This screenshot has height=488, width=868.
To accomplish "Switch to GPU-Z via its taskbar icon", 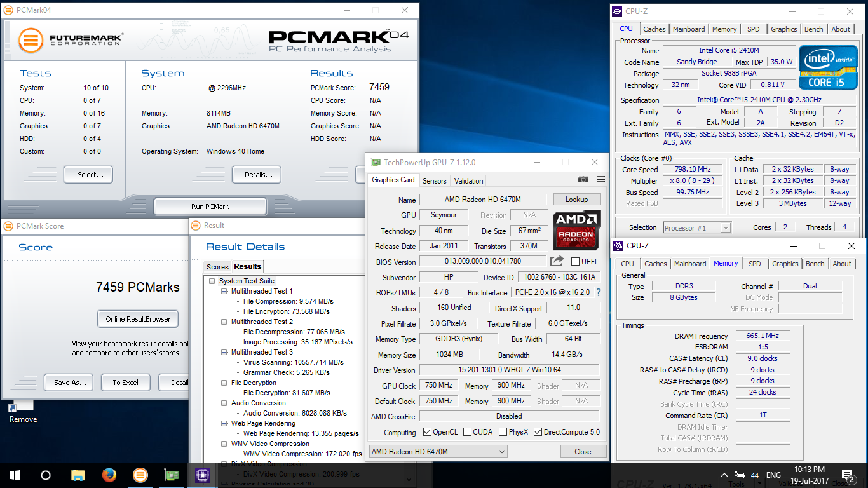I will (172, 475).
